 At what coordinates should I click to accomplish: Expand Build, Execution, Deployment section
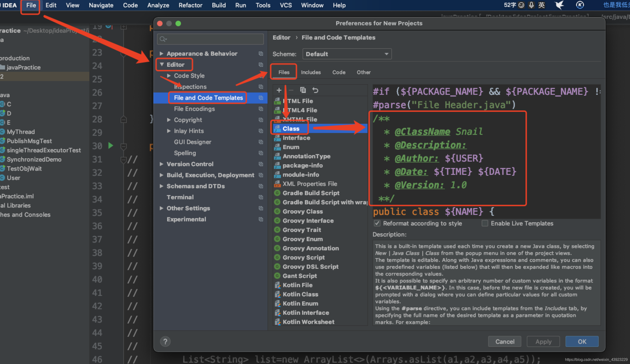pos(161,175)
